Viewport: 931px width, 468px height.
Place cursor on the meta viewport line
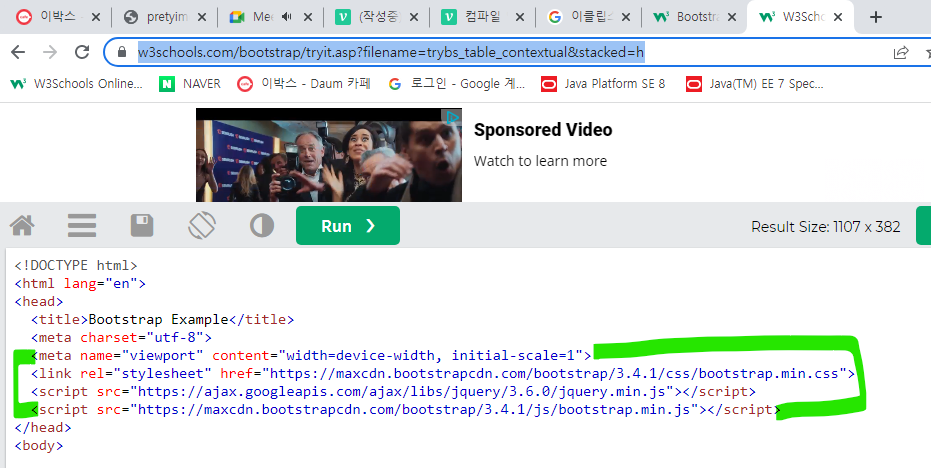coord(312,356)
